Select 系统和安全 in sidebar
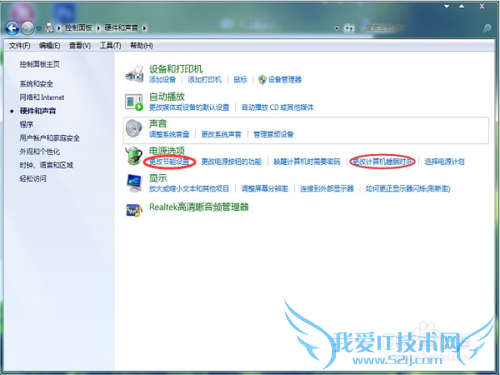This screenshot has width=500, height=375. click(36, 84)
